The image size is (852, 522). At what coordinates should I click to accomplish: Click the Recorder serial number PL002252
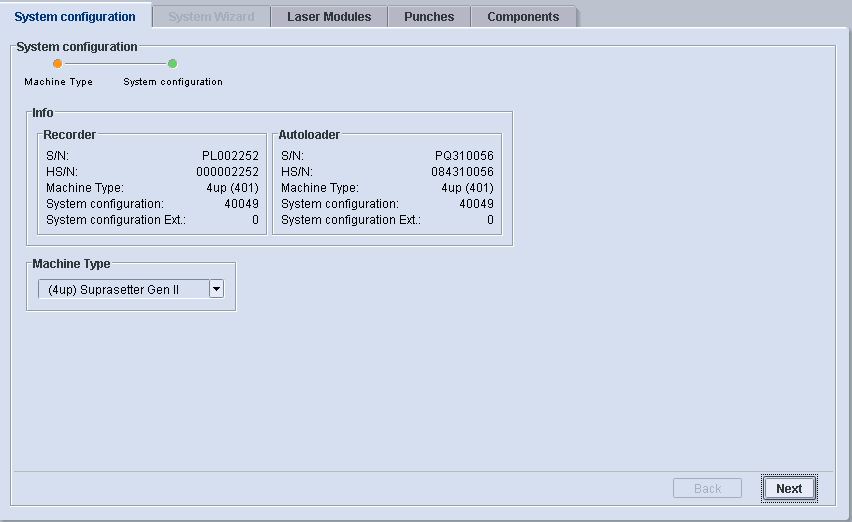[230, 156]
